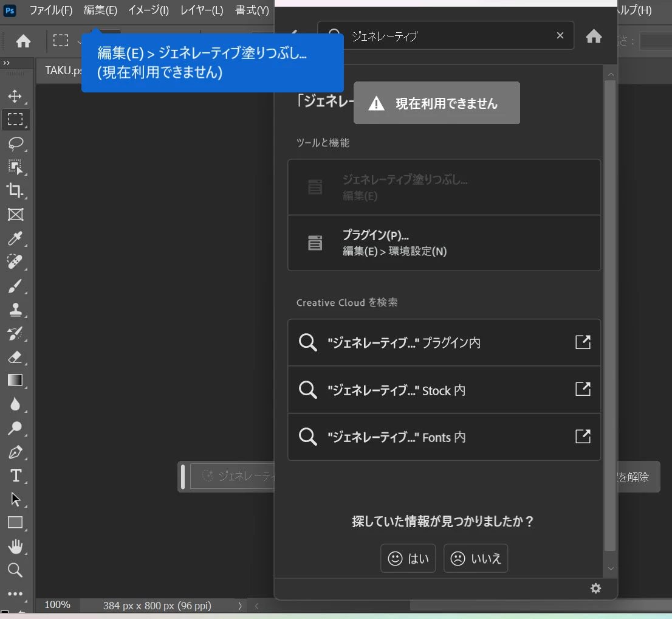
Task: Select the Hand tool
Action: [15, 547]
